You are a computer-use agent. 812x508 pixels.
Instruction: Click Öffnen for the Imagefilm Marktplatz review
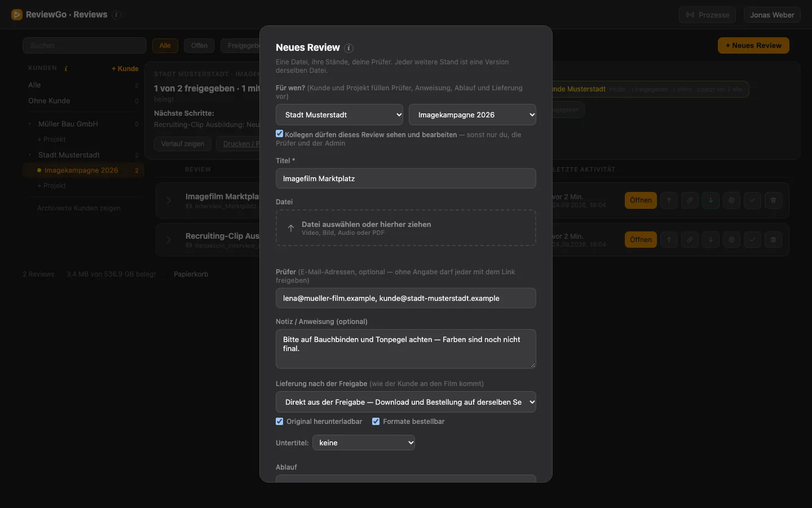[x=641, y=200]
